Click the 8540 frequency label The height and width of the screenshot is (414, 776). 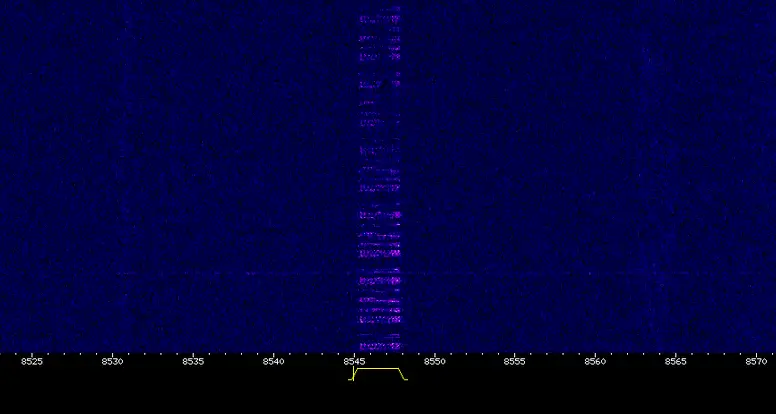[273, 361]
